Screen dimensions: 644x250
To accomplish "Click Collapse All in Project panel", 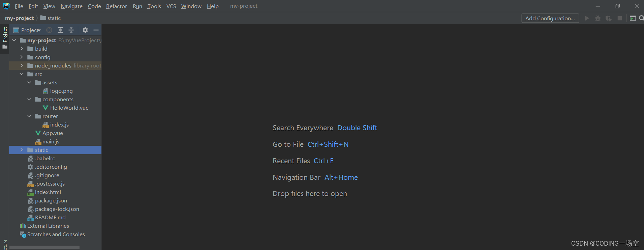I will pyautogui.click(x=71, y=30).
